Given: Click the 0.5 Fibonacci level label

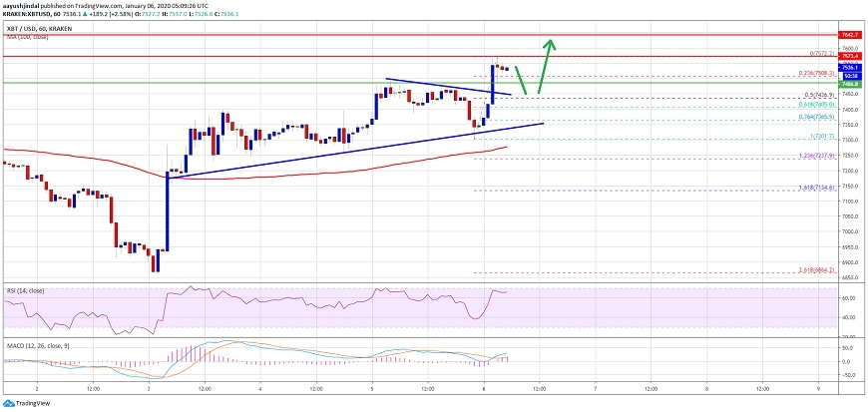Looking at the screenshot, I should tap(525, 97).
